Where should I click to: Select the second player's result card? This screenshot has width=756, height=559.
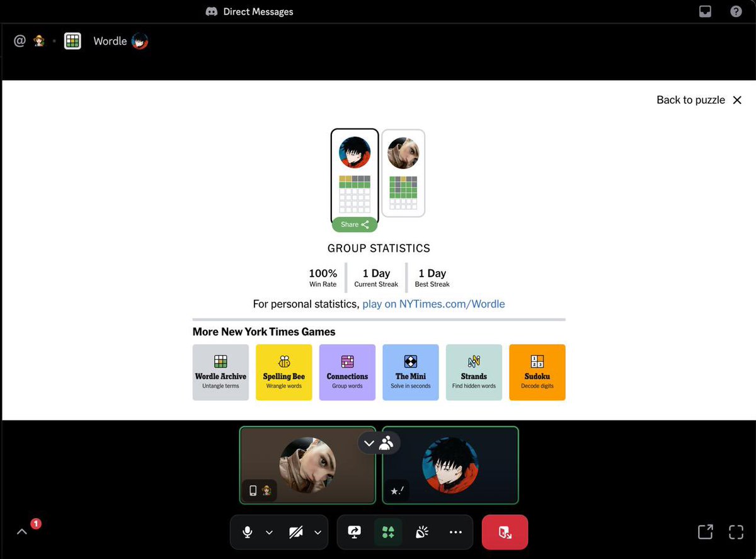(x=403, y=173)
